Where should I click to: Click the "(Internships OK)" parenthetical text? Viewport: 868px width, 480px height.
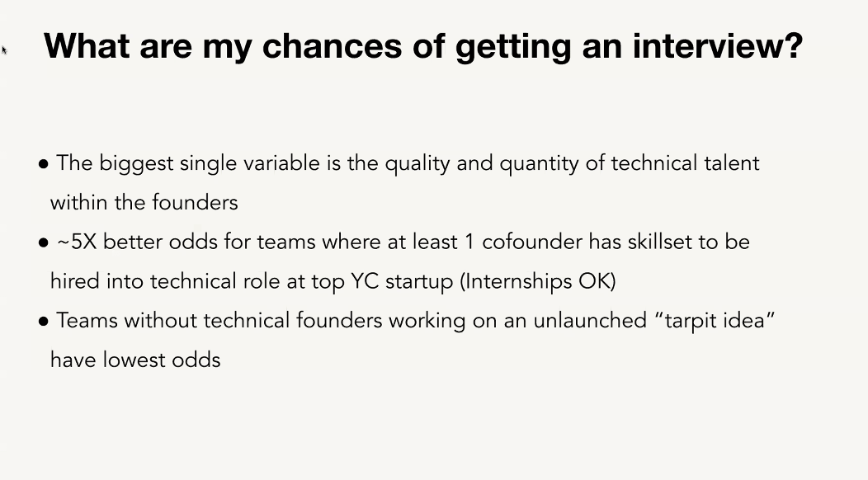538,282
